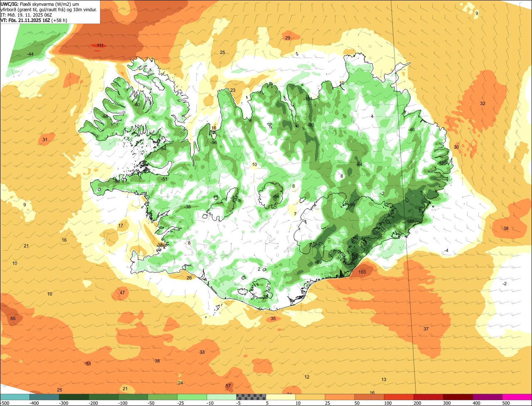Click the light green swatch from -25 to -10

pos(192,397)
